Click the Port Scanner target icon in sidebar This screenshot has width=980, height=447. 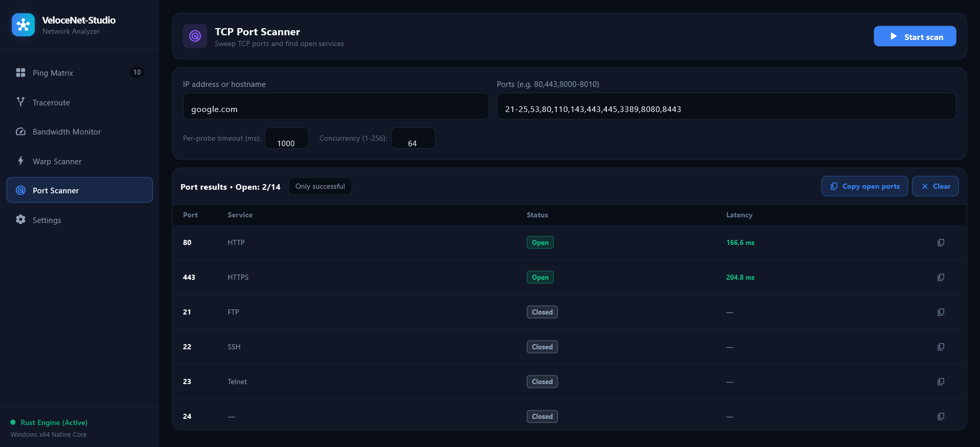tap(20, 190)
